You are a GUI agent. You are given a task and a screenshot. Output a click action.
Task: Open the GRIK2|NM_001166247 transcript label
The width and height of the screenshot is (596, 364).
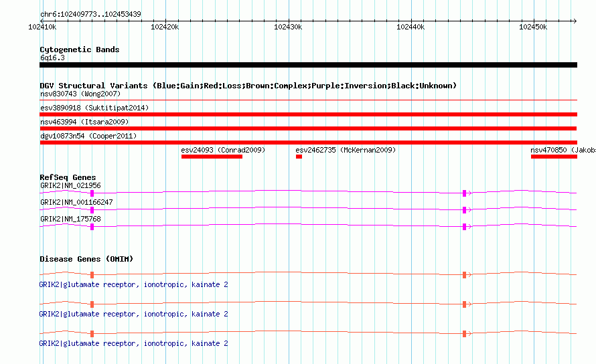tap(76, 202)
